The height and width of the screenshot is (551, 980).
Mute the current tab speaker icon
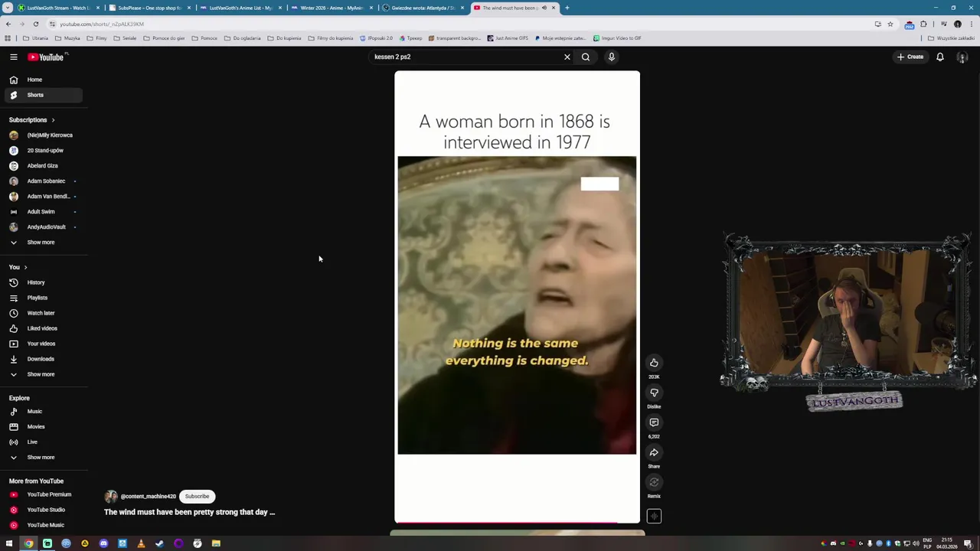tap(544, 8)
